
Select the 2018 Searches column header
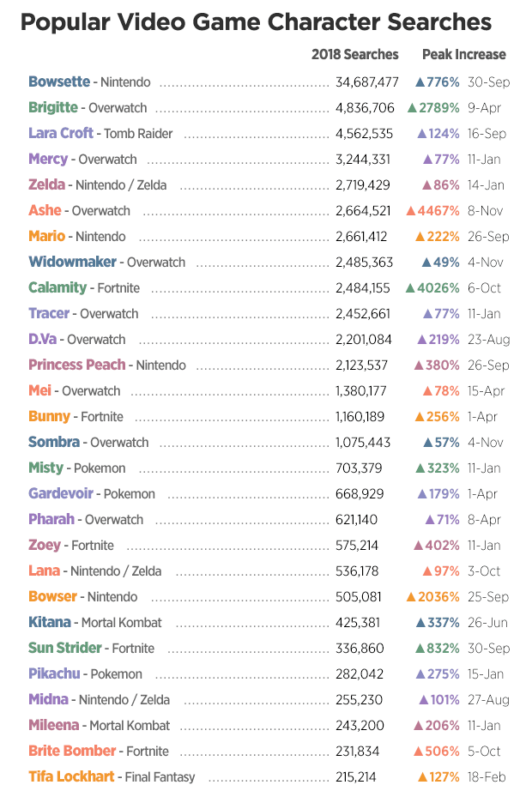click(x=354, y=54)
